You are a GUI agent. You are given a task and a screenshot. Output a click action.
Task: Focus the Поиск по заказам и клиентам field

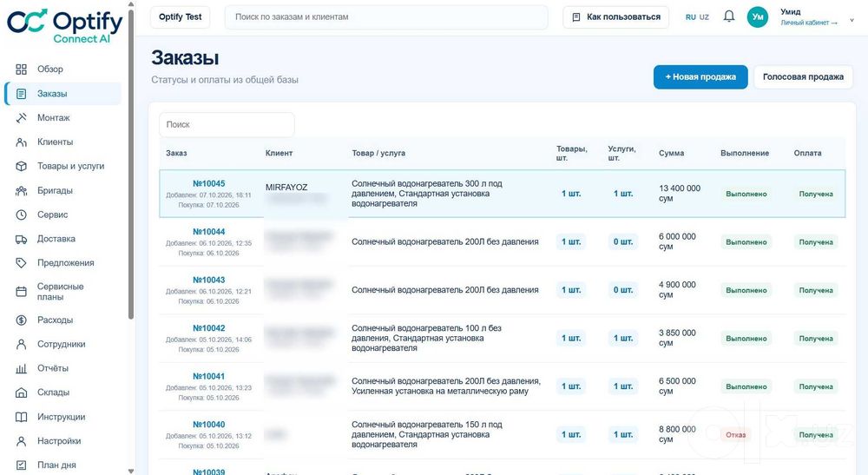point(386,17)
